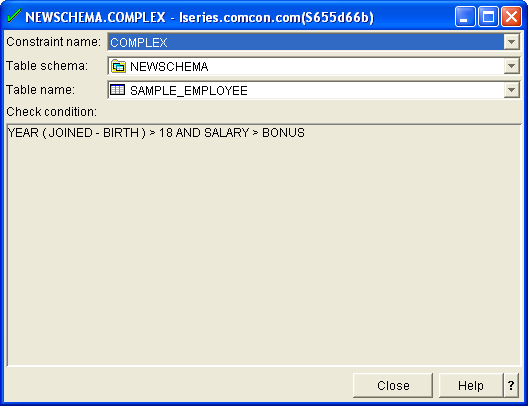Click inside the Check condition text area
Image resolution: width=528 pixels, height=406 pixels.
(264, 245)
